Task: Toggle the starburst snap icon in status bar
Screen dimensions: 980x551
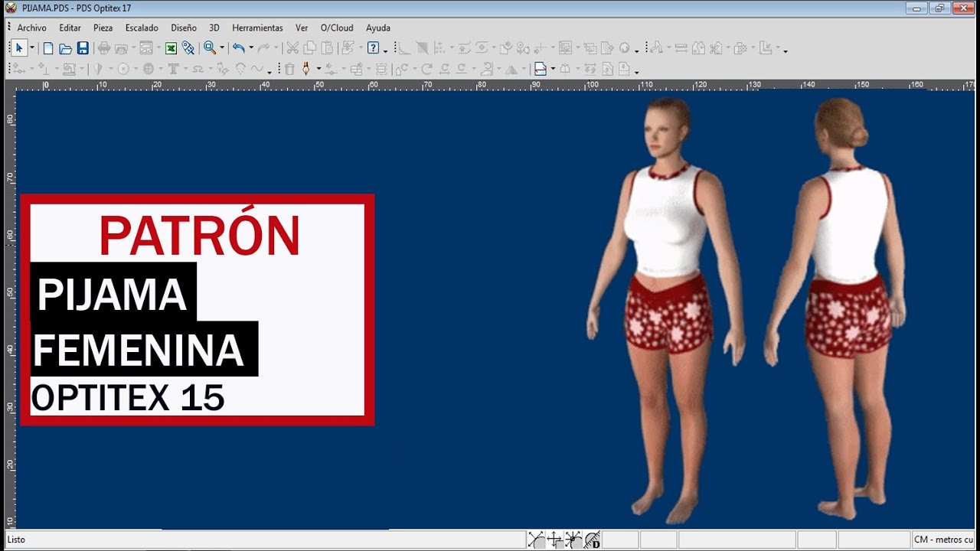Action: [x=573, y=540]
